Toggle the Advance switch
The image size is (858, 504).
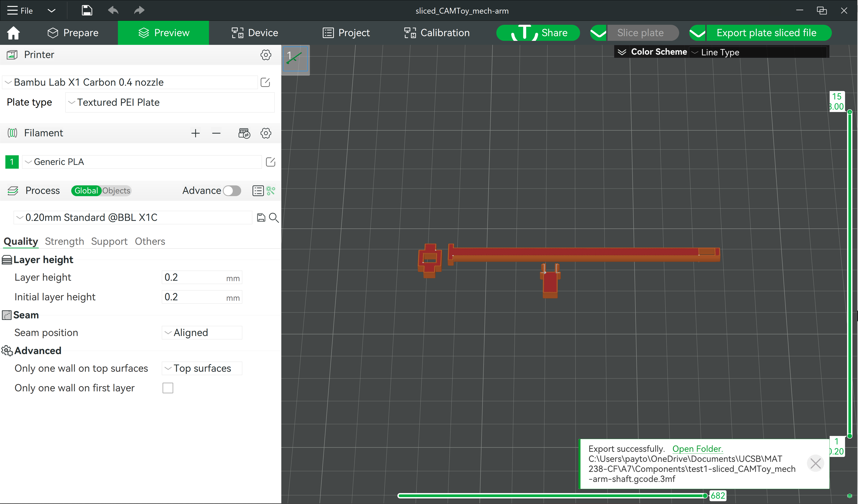[232, 191]
